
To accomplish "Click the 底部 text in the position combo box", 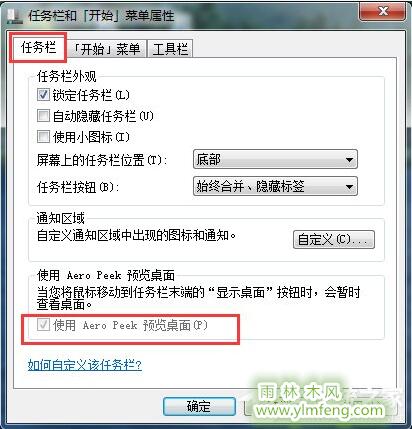I will pyautogui.click(x=209, y=159).
